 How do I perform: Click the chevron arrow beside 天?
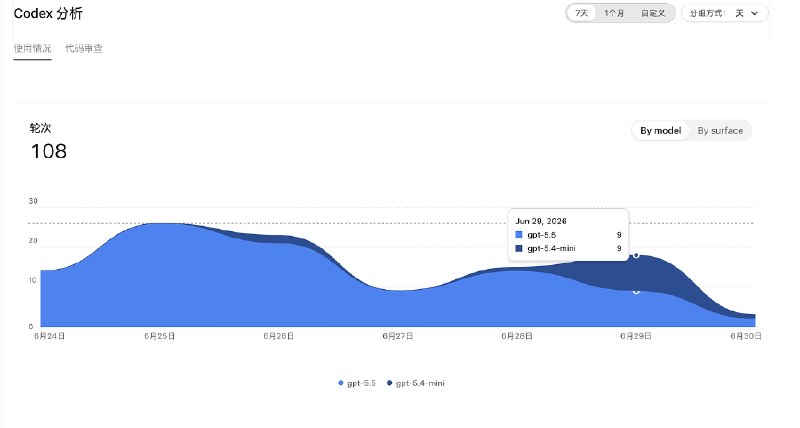coord(755,13)
